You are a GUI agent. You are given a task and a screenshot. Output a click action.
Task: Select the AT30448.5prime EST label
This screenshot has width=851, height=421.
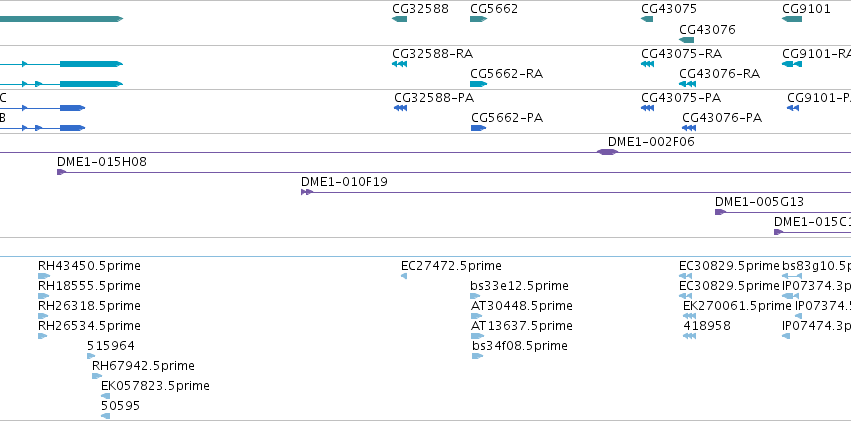point(522,306)
